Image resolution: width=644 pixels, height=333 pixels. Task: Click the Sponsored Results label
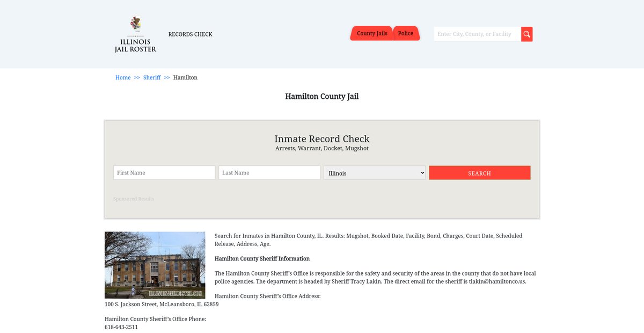(134, 199)
